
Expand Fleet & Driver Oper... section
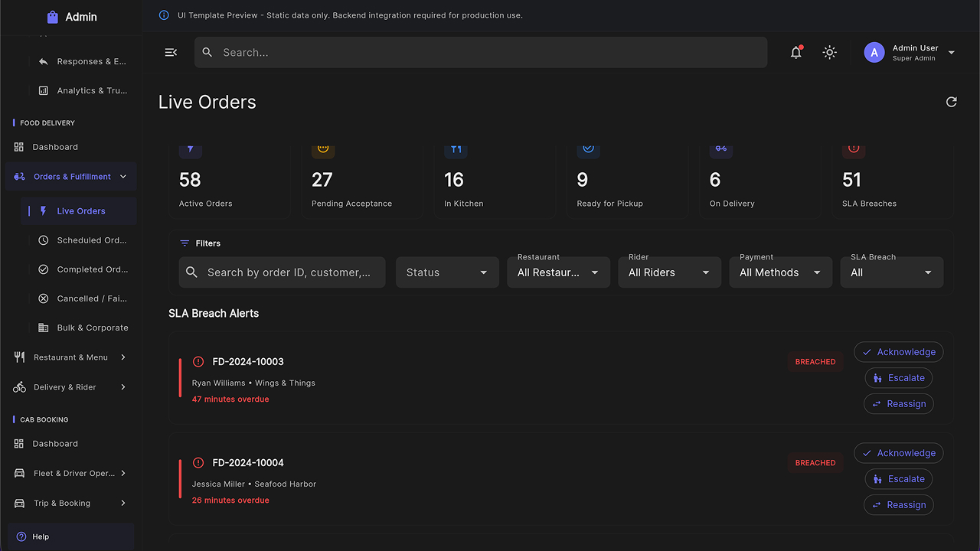coord(70,474)
